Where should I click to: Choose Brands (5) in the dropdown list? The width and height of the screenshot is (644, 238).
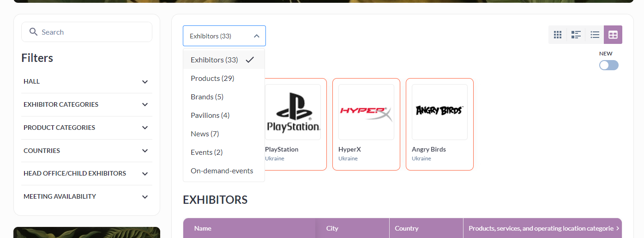(207, 97)
